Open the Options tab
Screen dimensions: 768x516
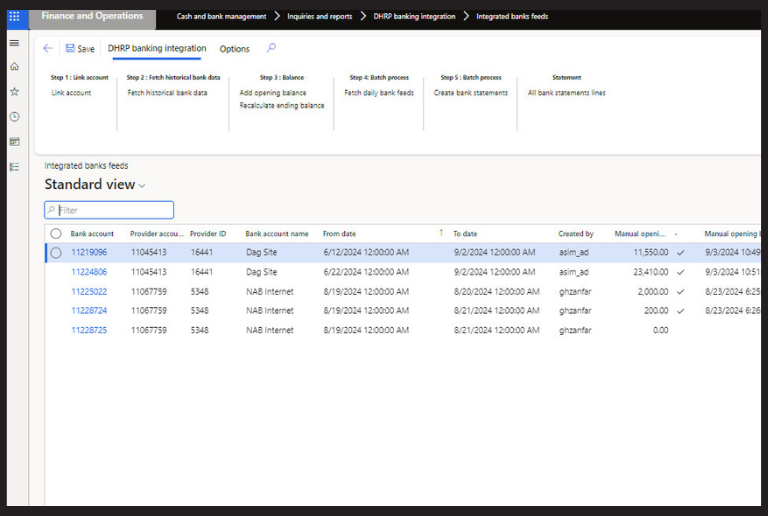coord(234,48)
